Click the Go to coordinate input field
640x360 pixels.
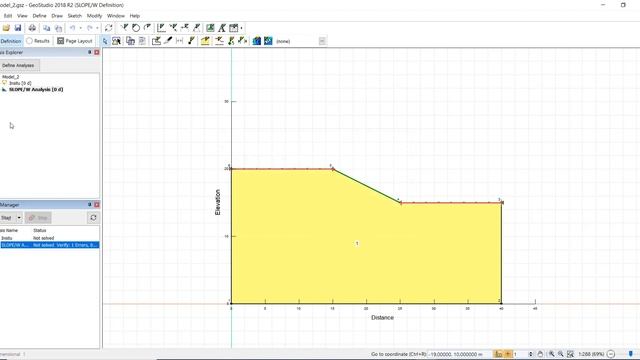coord(459,354)
